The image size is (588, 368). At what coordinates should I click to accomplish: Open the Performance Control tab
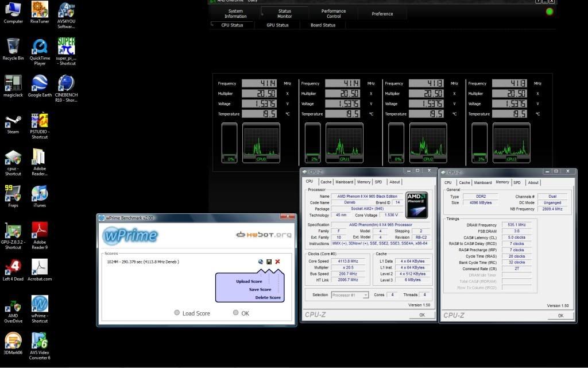click(x=334, y=14)
